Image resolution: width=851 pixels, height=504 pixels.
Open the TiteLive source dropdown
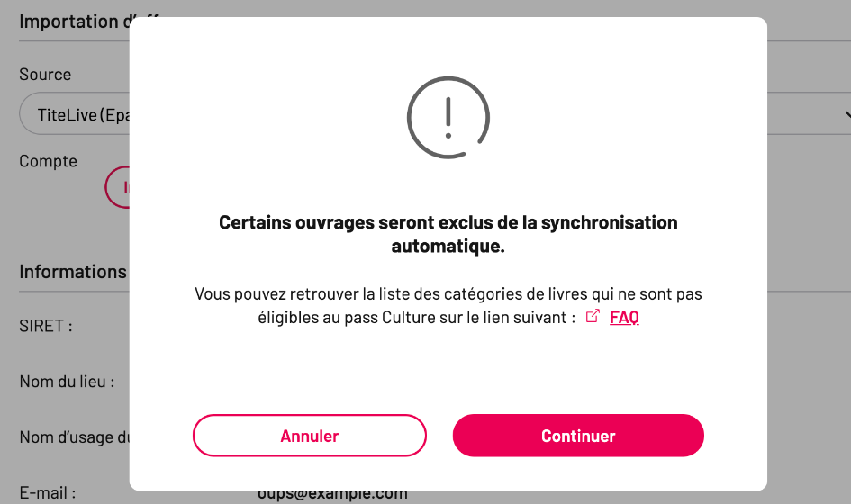[75, 113]
